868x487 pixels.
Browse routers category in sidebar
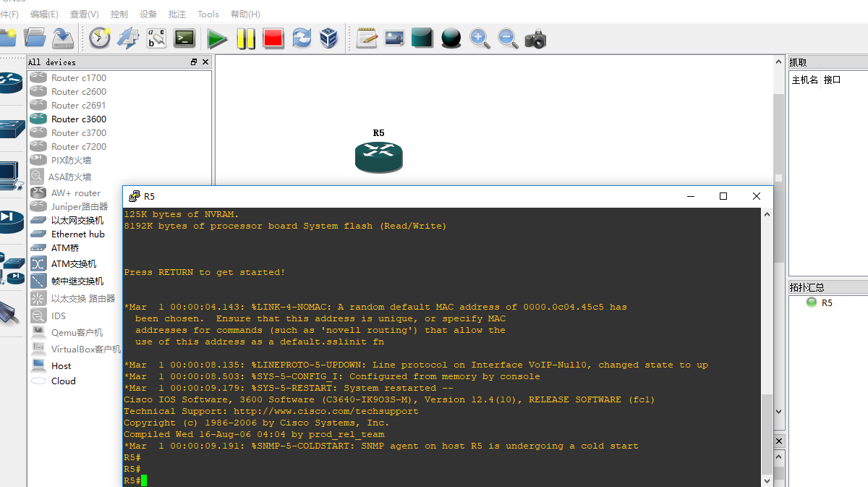[11, 82]
